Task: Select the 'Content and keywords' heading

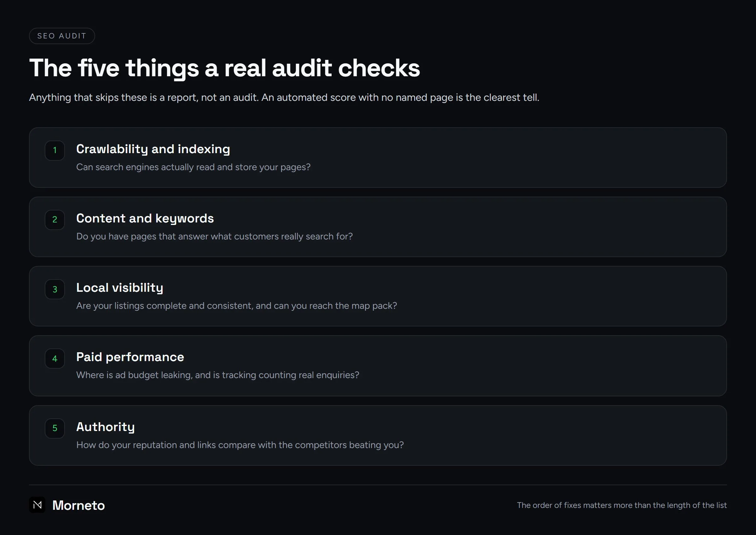Action: point(145,218)
